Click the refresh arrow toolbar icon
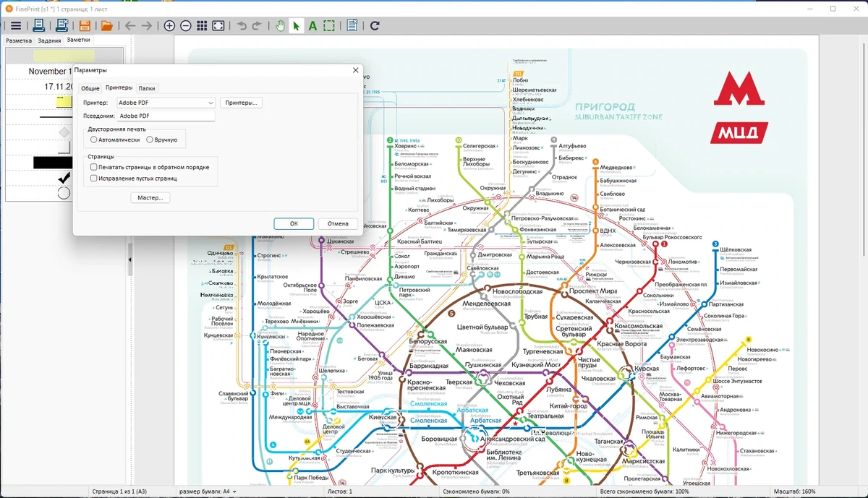 (x=375, y=26)
